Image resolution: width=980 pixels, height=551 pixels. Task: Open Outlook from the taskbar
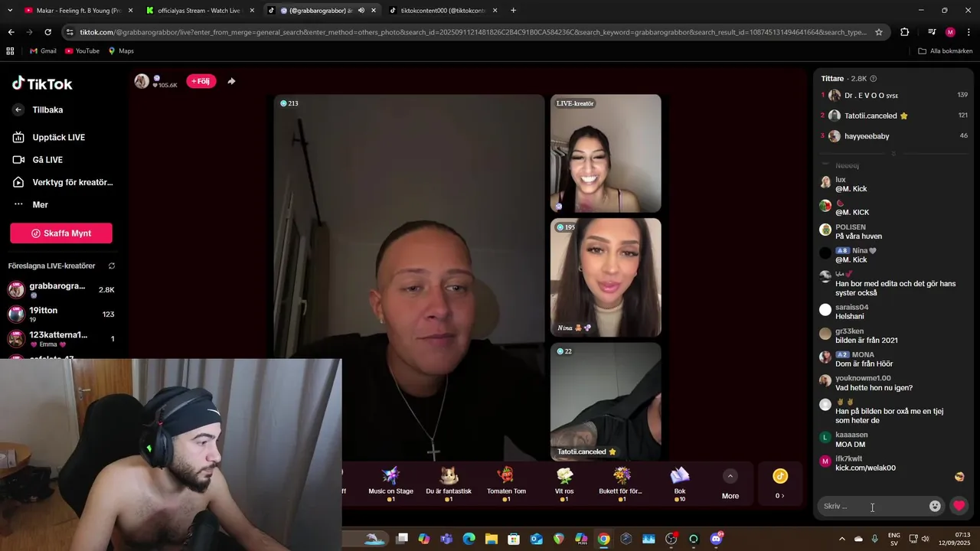(x=536, y=539)
